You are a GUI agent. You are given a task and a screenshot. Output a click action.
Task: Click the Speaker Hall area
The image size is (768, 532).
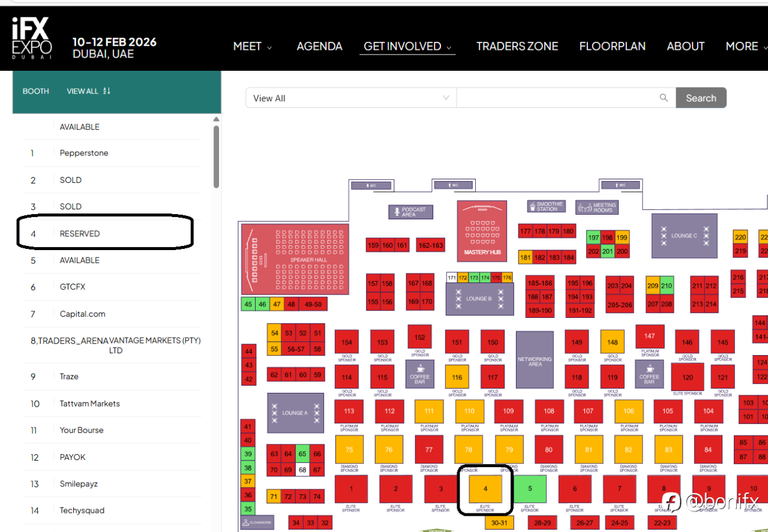[x=295, y=259]
